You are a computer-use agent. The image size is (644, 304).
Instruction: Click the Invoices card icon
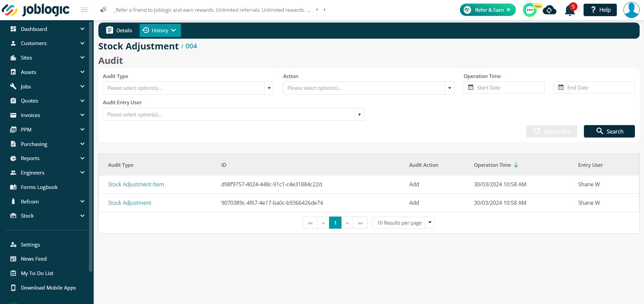click(13, 115)
